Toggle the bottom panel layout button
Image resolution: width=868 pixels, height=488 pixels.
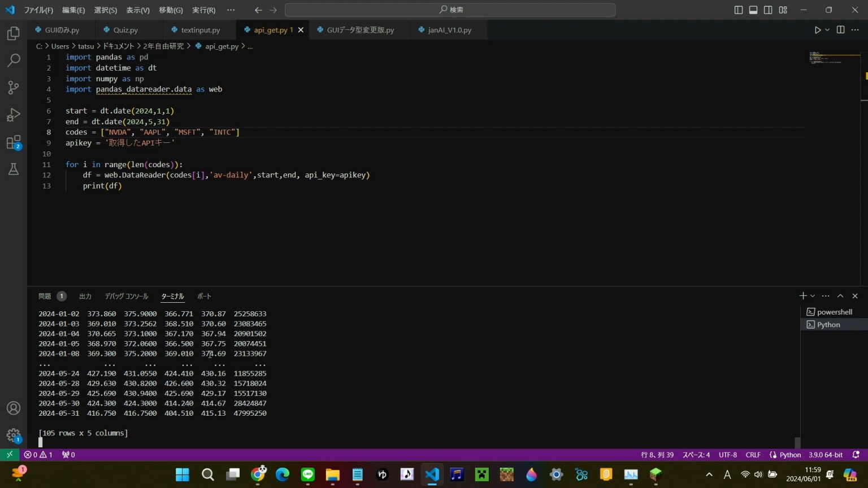[753, 10]
